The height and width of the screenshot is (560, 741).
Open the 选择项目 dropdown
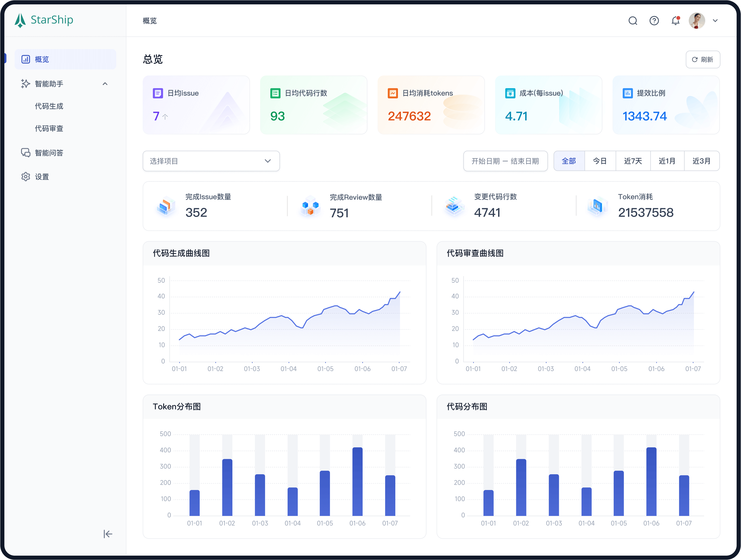211,161
